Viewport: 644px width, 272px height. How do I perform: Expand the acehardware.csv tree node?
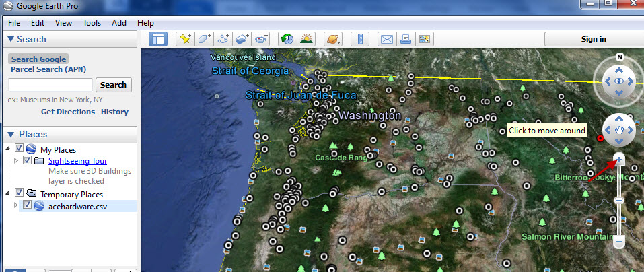[x=16, y=205]
